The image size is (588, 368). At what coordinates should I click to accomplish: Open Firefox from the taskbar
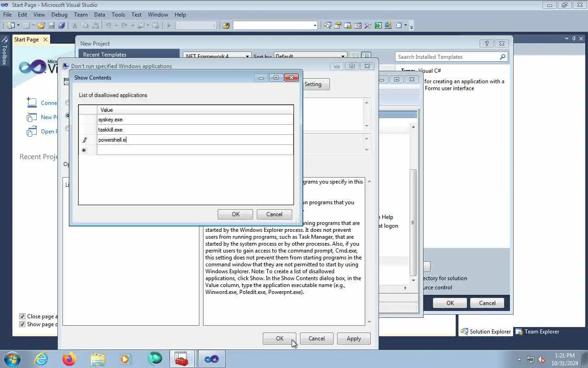[69, 359]
